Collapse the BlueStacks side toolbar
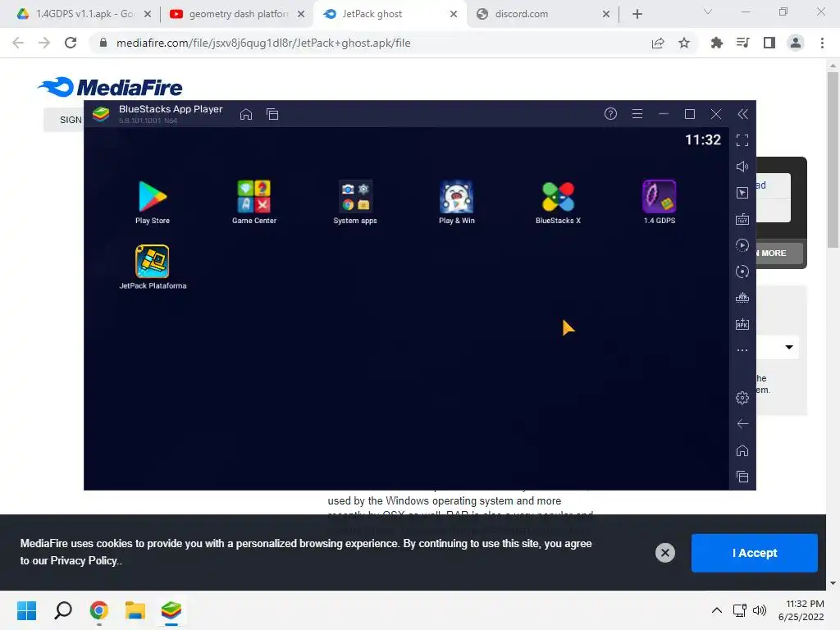The width and height of the screenshot is (840, 630). click(742, 113)
